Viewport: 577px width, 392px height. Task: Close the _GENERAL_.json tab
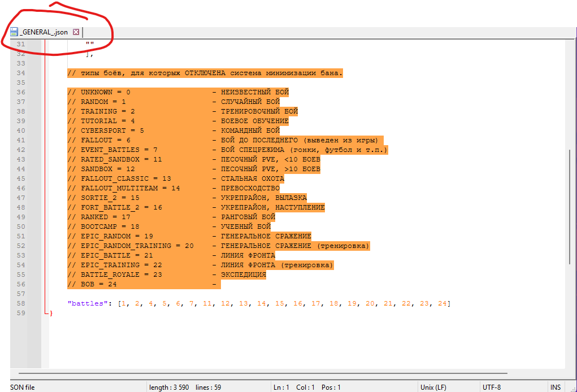[76, 32]
